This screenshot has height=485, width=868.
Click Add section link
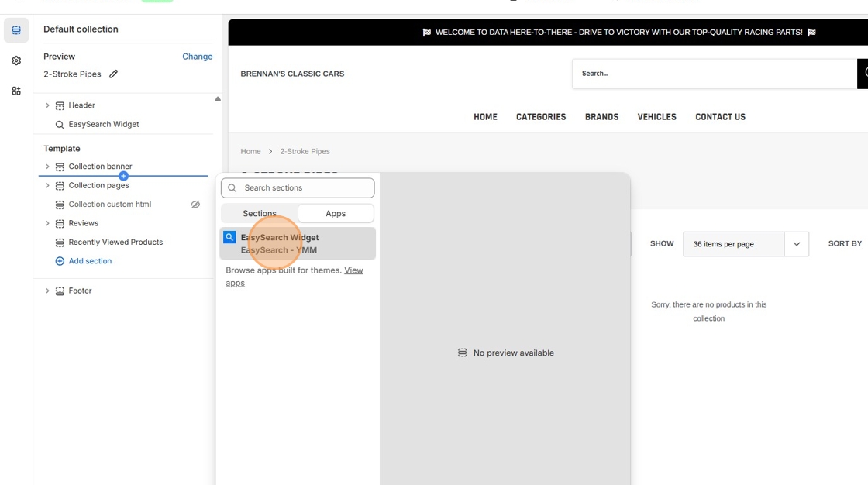[x=90, y=261]
